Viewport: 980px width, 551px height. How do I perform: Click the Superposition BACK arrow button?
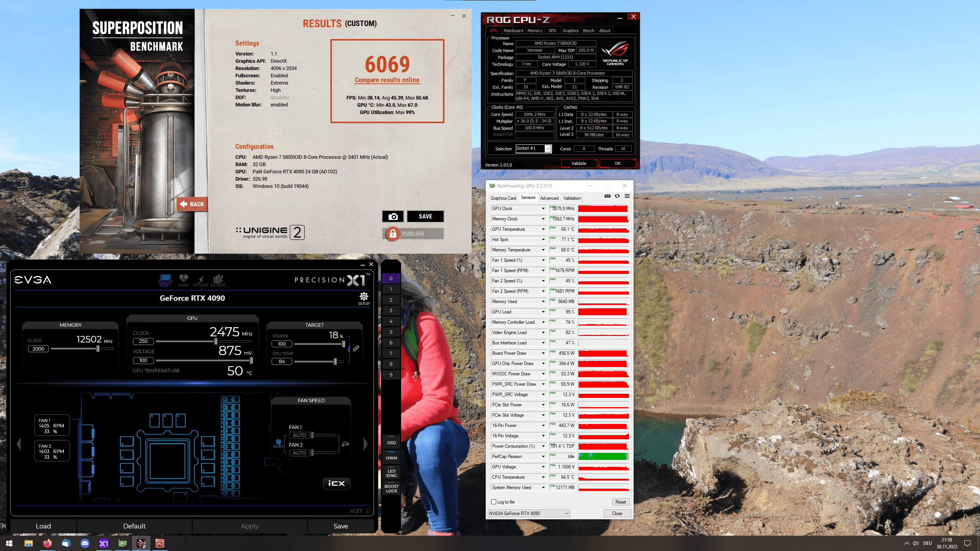coord(193,204)
